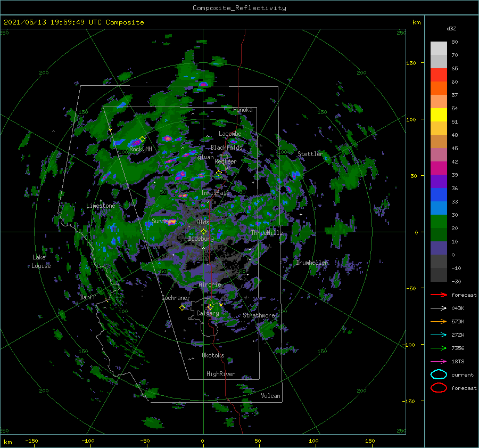
Task: Click the yellow diamond marker below RedDeer
Action: click(x=219, y=173)
